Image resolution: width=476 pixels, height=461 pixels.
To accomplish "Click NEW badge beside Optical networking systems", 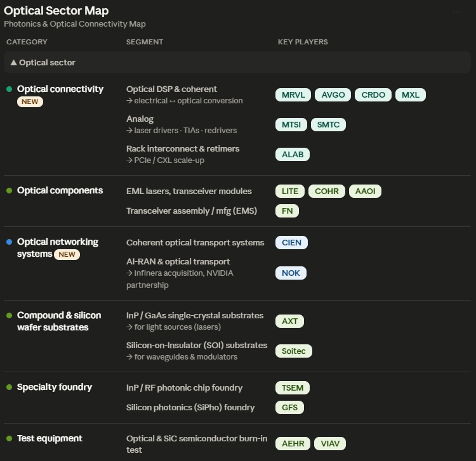I will [x=67, y=254].
